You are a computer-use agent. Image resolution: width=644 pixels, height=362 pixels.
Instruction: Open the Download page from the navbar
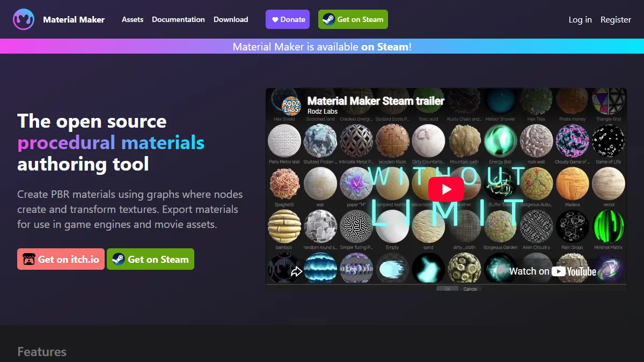coord(231,19)
